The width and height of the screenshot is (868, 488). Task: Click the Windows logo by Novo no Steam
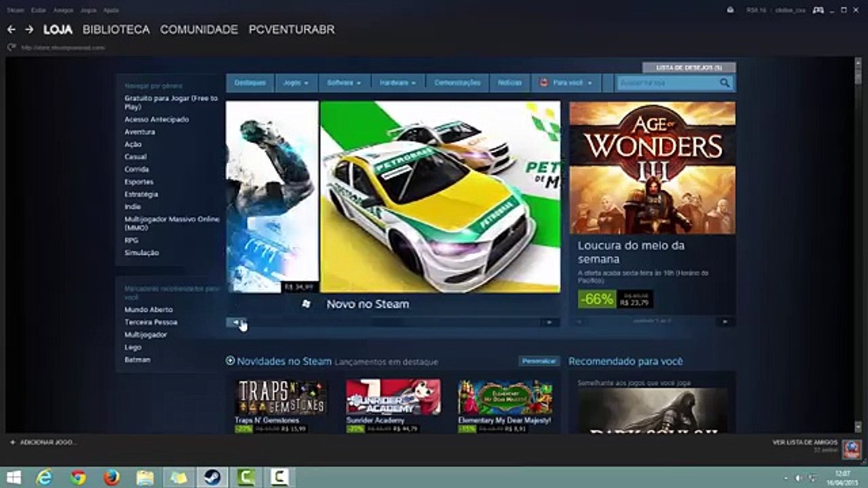click(x=306, y=304)
